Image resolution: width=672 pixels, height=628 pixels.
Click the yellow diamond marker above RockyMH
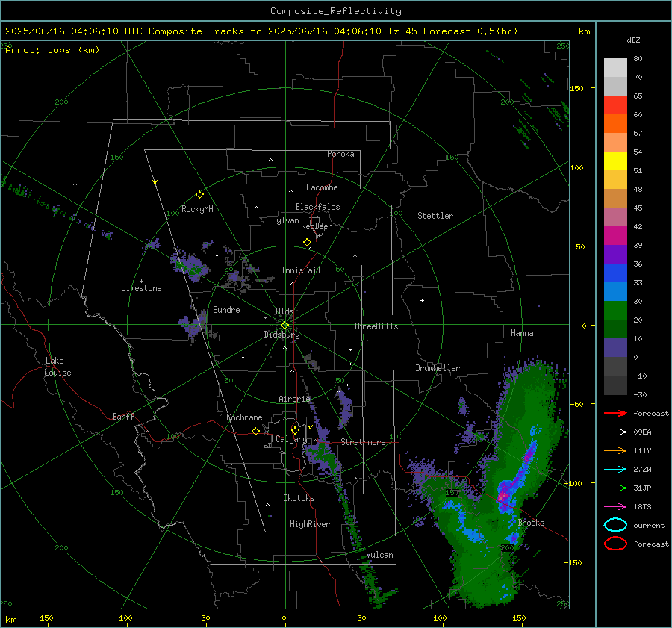[199, 195]
